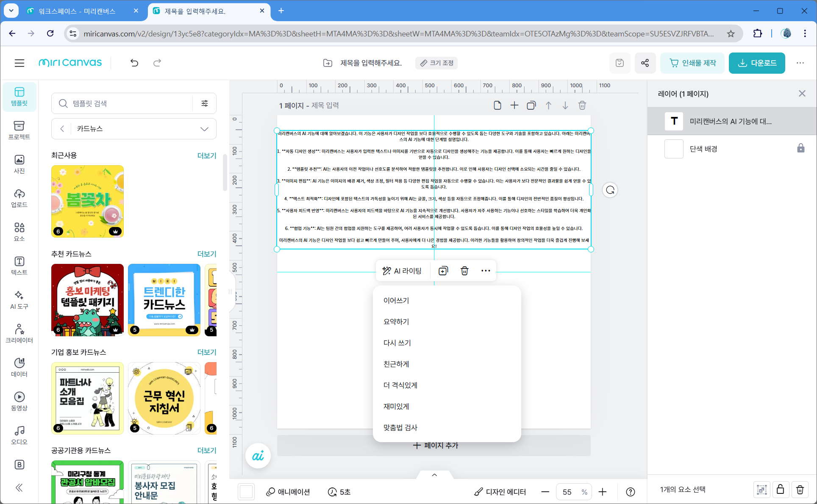Open the 요소 elements sidebar panel
817x504 pixels.
[x=19, y=232]
